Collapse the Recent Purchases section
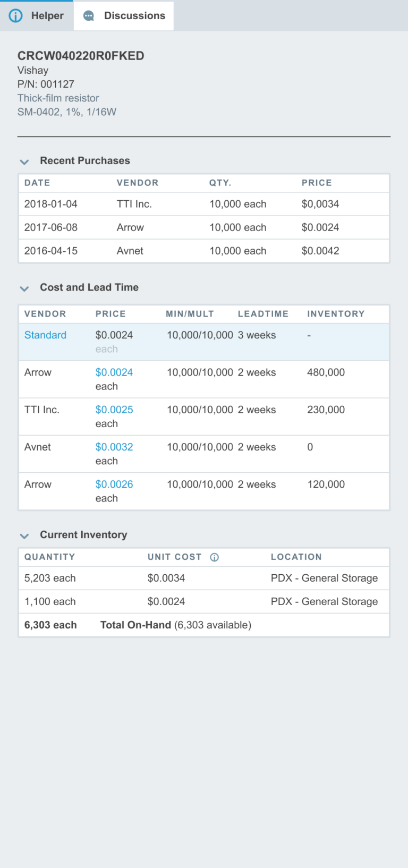This screenshot has height=868, width=408. [x=24, y=161]
